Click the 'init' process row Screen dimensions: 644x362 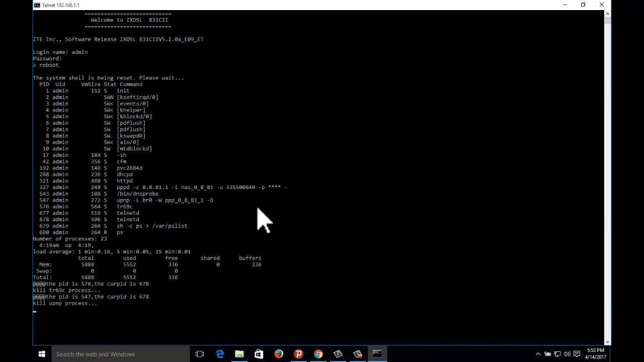[x=88, y=91]
